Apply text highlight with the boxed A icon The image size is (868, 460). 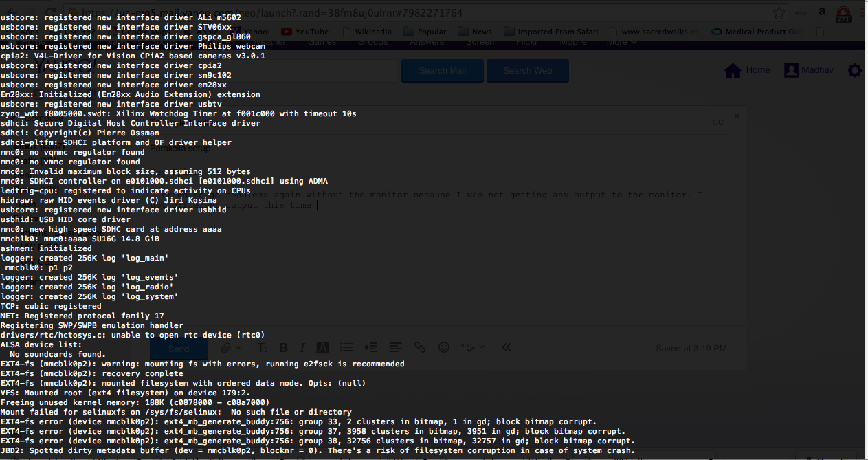[322, 347]
